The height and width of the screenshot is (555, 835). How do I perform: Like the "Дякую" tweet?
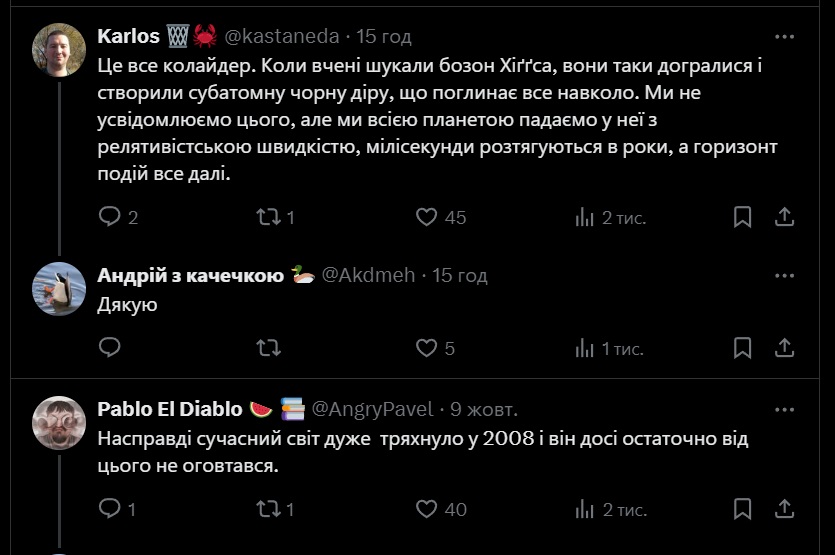[x=427, y=347]
